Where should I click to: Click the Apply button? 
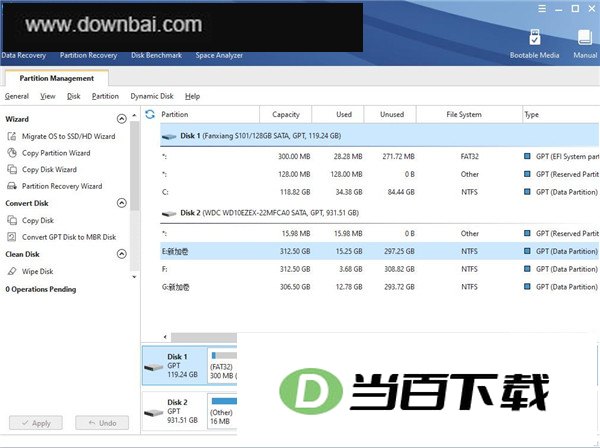coord(36,423)
